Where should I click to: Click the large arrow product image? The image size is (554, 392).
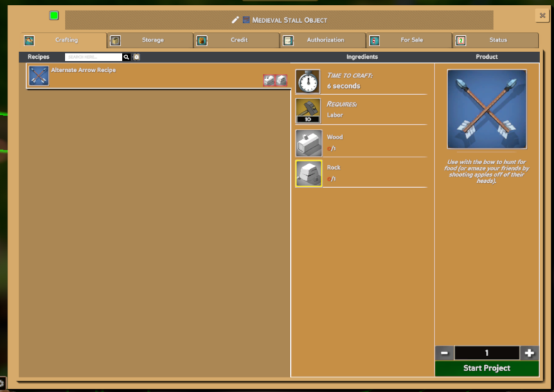[x=487, y=109]
